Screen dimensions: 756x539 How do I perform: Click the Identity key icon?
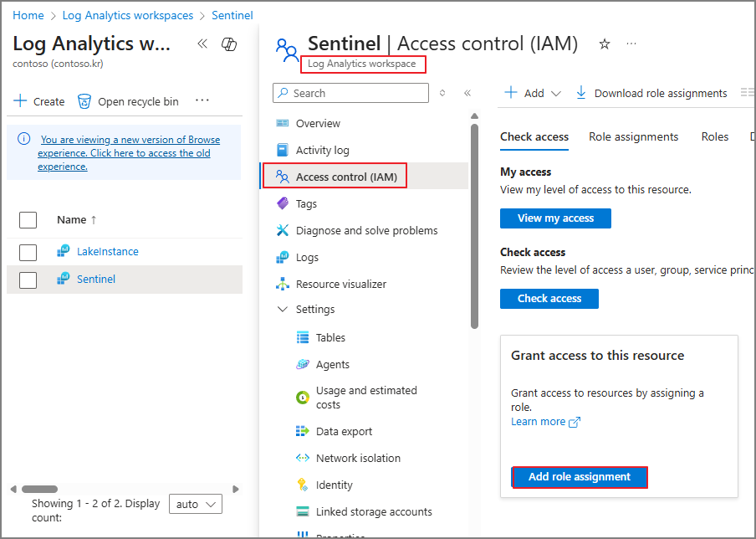[x=302, y=485]
